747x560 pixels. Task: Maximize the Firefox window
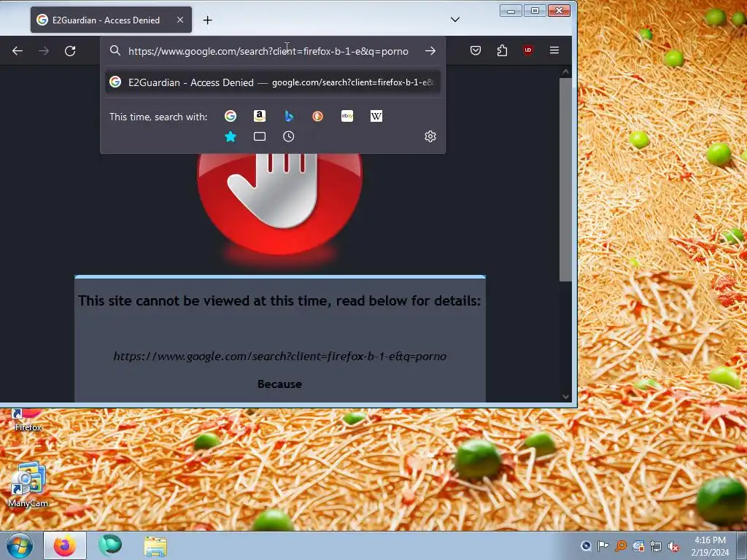coord(535,11)
